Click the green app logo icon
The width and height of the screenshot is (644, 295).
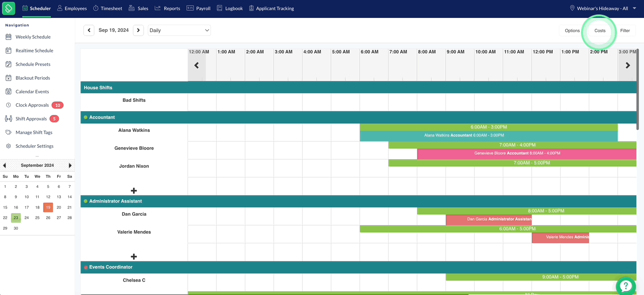click(9, 8)
